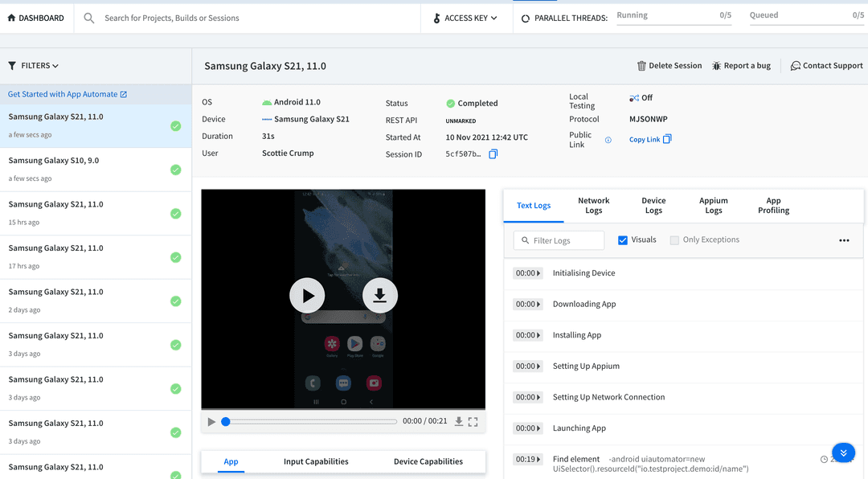The height and width of the screenshot is (479, 868).
Task: Click the scroll-to-bottom blue arrow button
Action: point(843,453)
